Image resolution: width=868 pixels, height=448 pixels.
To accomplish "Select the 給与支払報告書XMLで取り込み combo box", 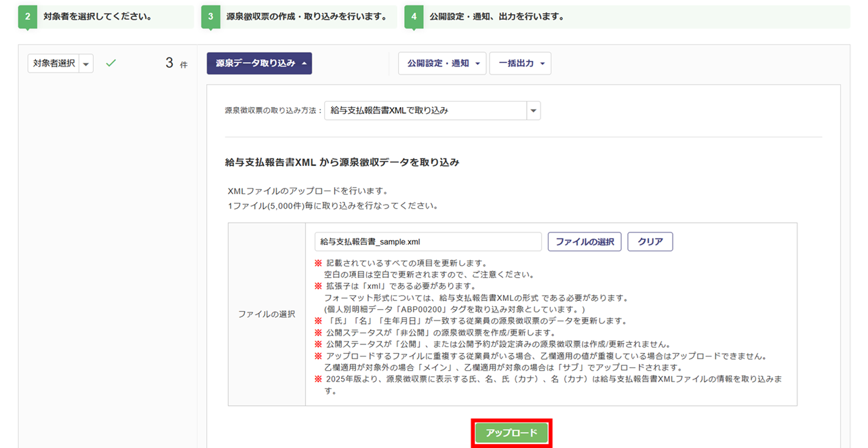I will [x=425, y=110].
